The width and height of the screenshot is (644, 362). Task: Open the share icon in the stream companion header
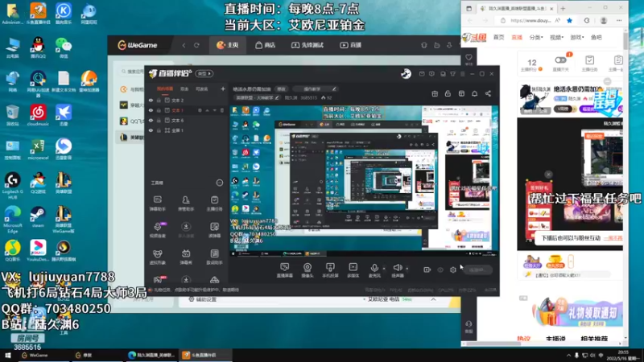pyautogui.click(x=488, y=93)
